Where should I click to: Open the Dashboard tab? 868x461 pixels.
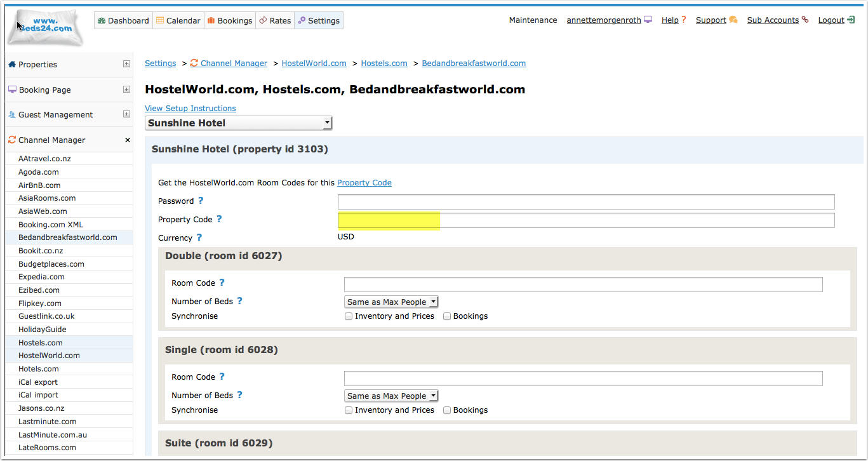click(123, 20)
